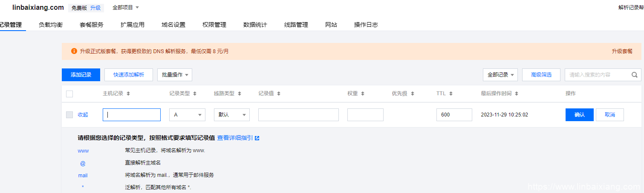Sort by 权重 column arrows
Viewport: 644px width, 193px height.
tap(362, 94)
